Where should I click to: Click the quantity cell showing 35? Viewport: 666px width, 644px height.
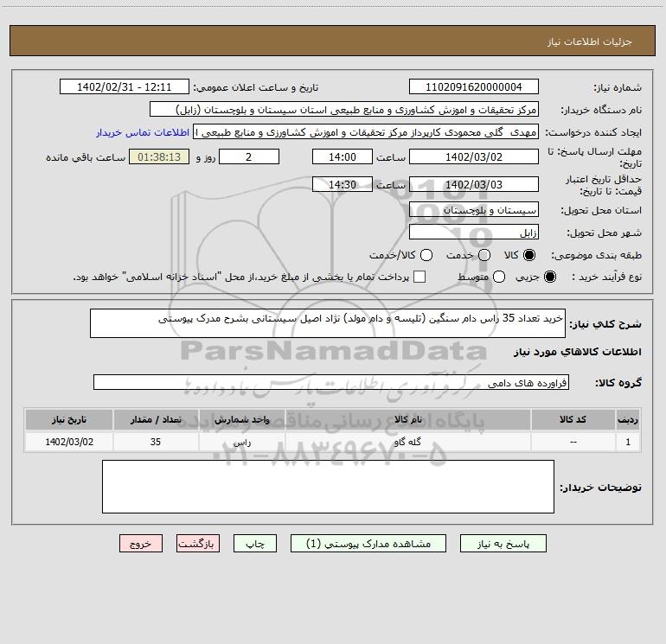pyautogui.click(x=156, y=442)
